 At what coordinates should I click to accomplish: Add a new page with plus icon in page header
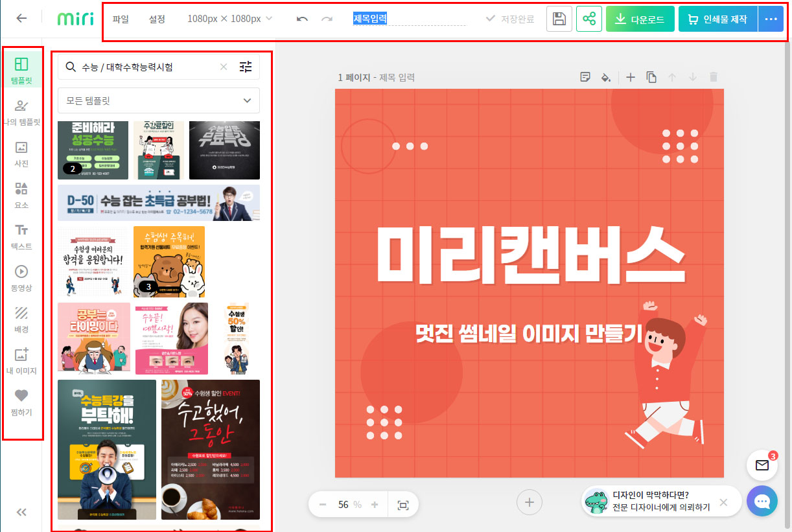tap(631, 77)
